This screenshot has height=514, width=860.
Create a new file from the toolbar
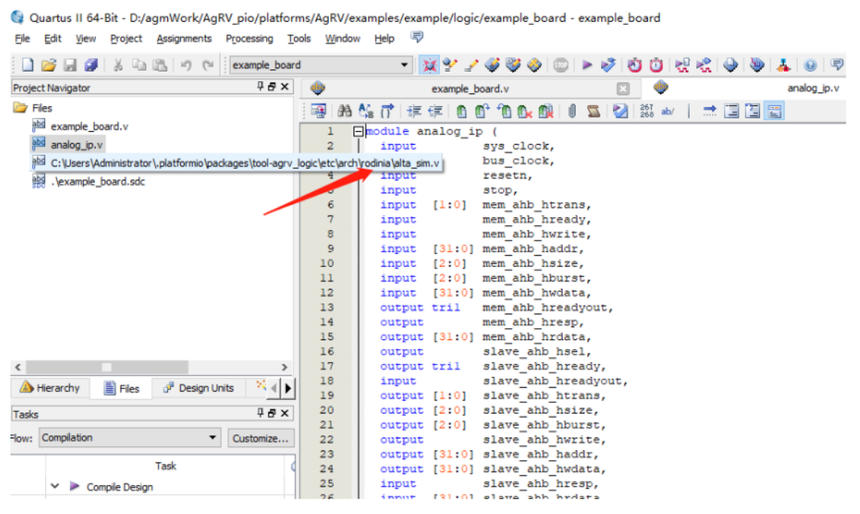coord(27,65)
